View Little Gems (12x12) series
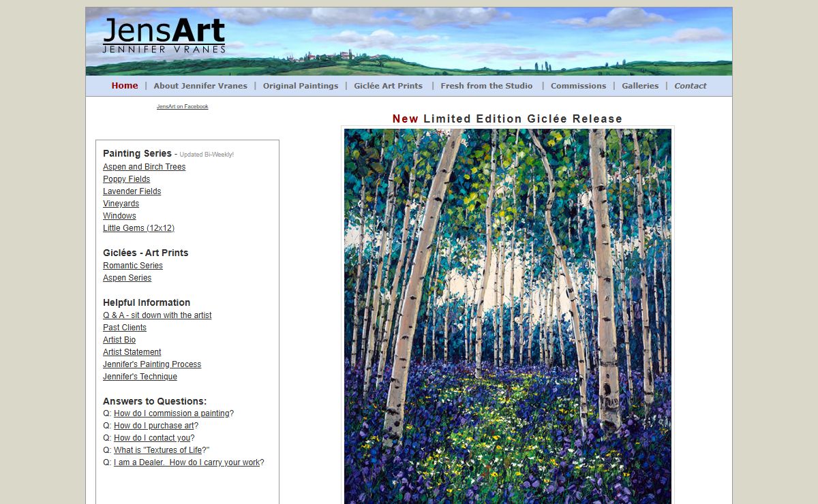The image size is (818, 504). coord(139,228)
